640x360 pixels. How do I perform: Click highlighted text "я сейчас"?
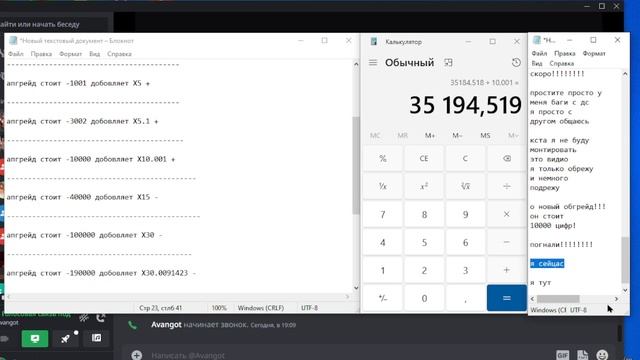(x=547, y=264)
